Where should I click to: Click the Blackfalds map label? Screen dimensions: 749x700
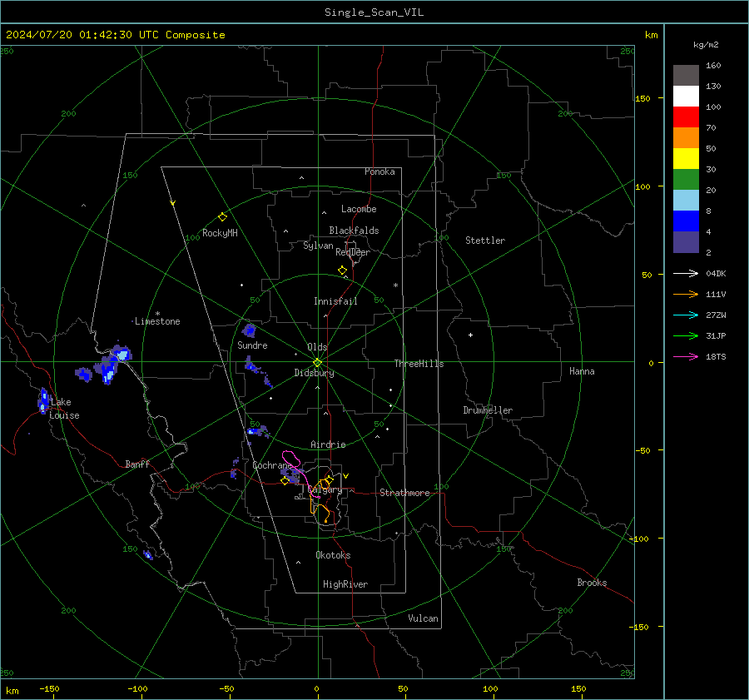tap(354, 231)
